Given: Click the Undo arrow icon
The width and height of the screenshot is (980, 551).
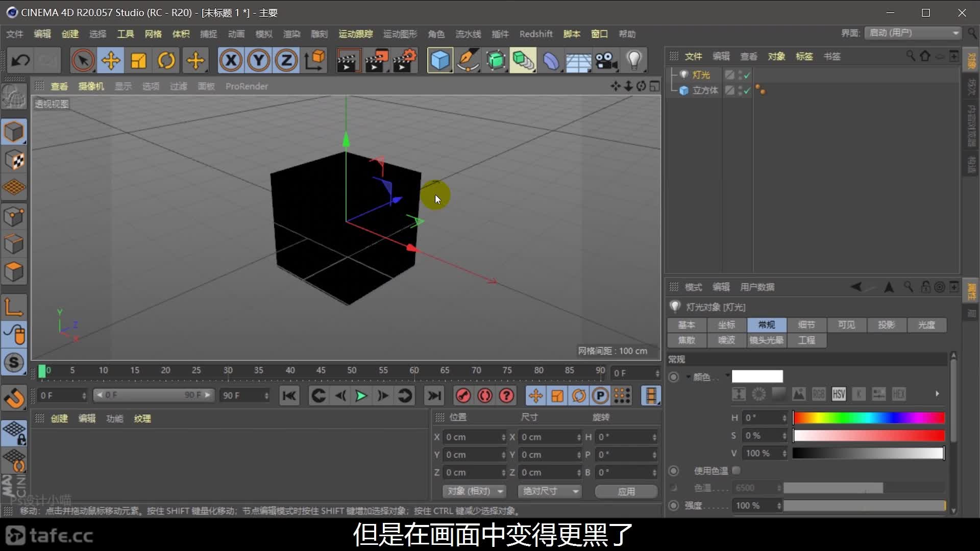Looking at the screenshot, I should [21, 61].
